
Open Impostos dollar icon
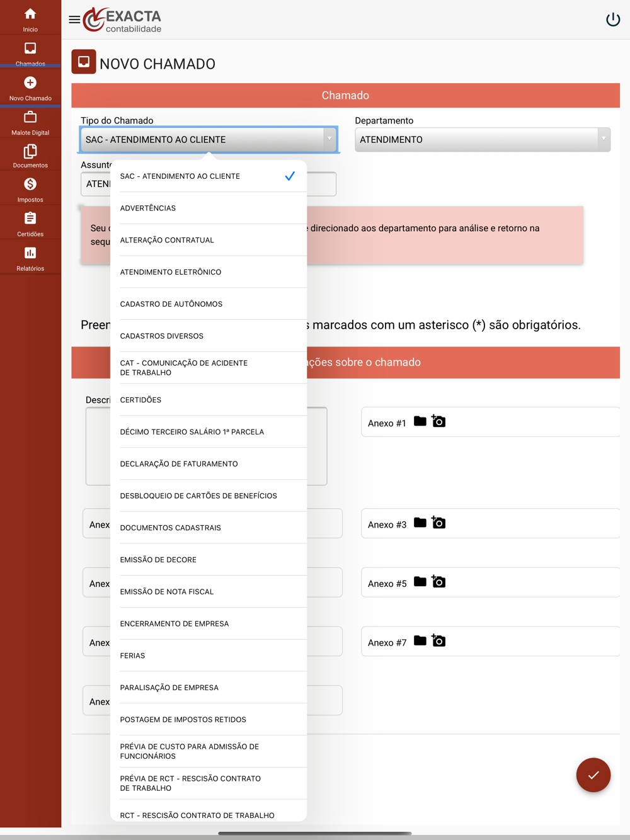click(30, 184)
